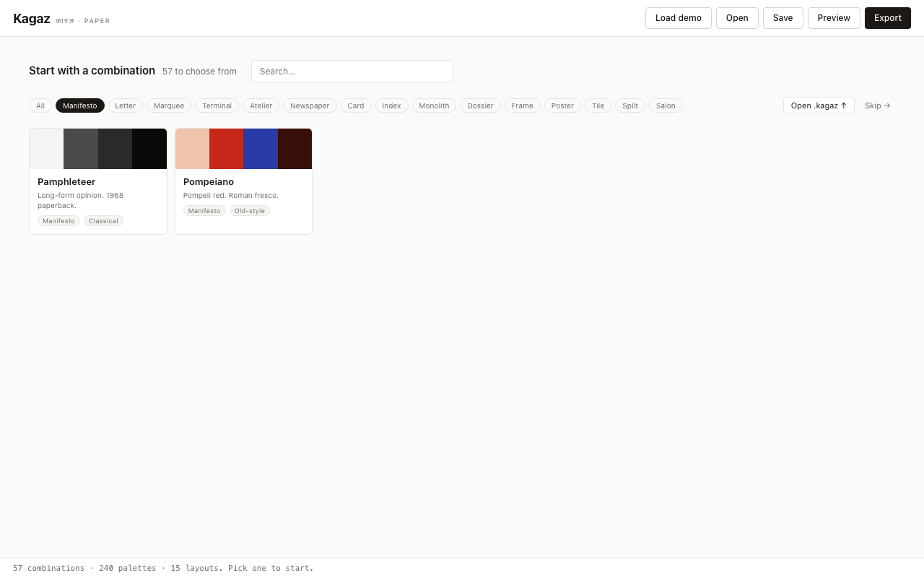Deselect the active Manifesto filter
Viewport: 924px width, 578px height.
click(79, 105)
